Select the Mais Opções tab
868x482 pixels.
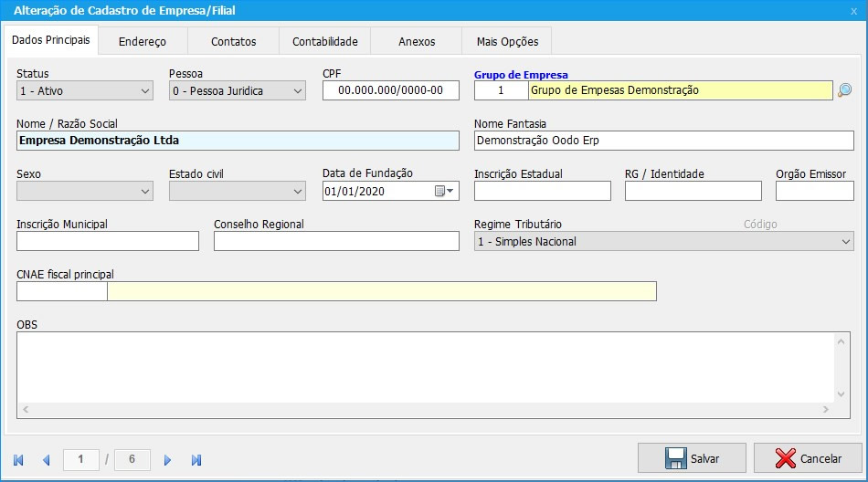[507, 41]
